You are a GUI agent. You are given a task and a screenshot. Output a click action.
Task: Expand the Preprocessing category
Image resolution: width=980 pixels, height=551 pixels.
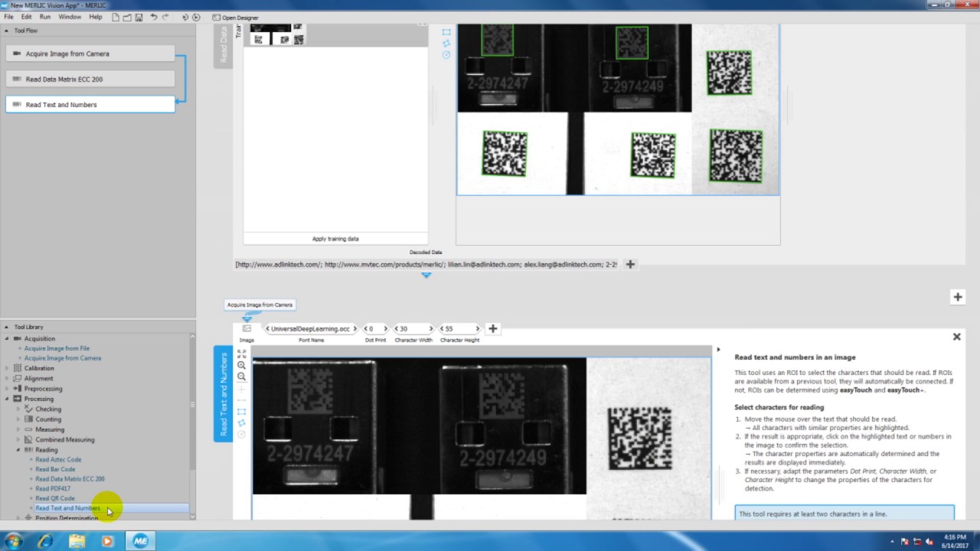point(7,389)
